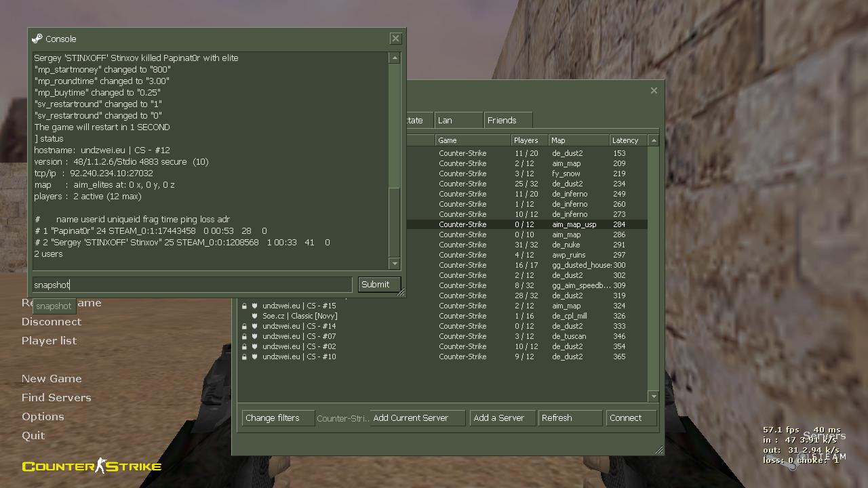Select the gg_aim_speedb server row

tap(527, 285)
